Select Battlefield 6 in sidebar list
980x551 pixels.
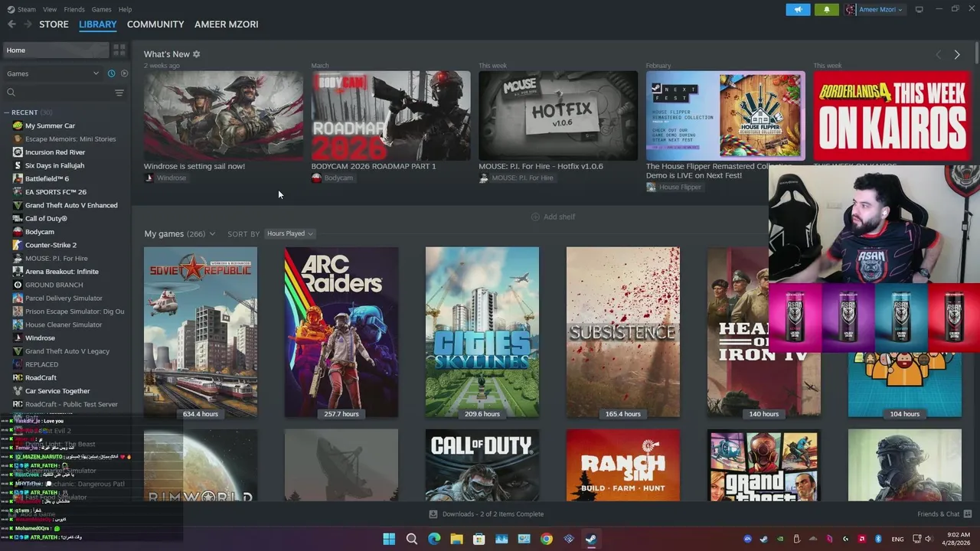[47, 179]
